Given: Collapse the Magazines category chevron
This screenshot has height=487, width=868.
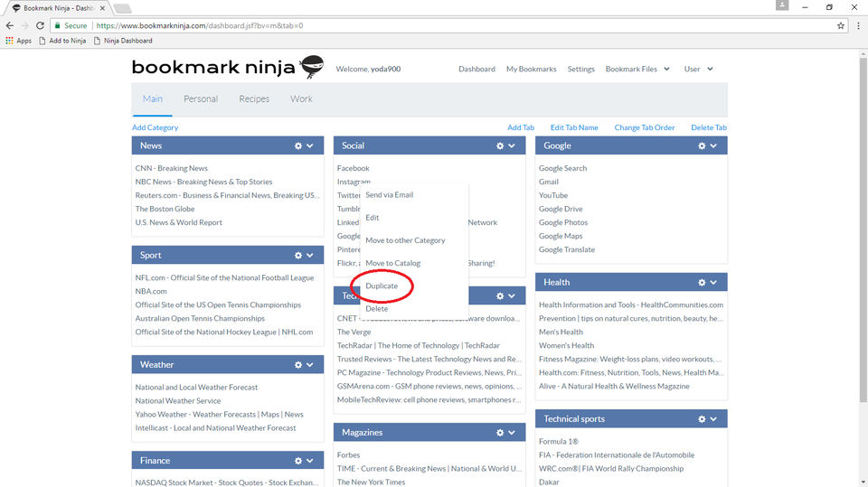Looking at the screenshot, I should tap(512, 433).
